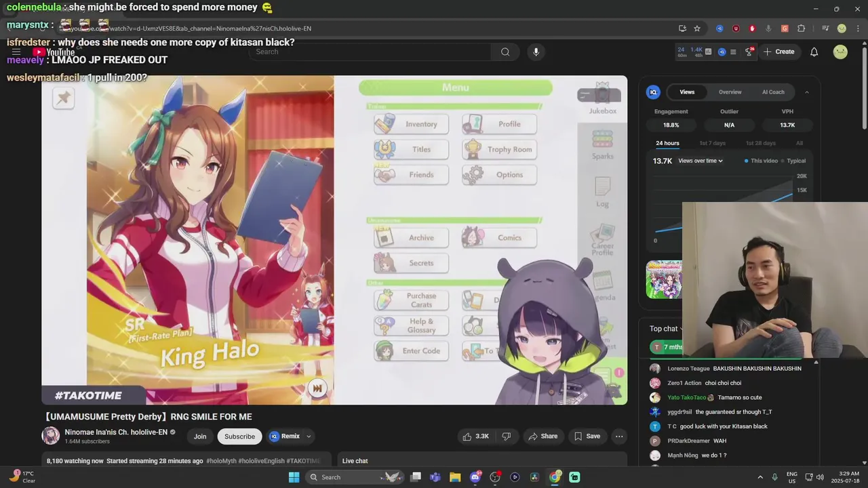Click the vidIQ logo in stats panel
This screenshot has width=868, height=488.
[654, 92]
